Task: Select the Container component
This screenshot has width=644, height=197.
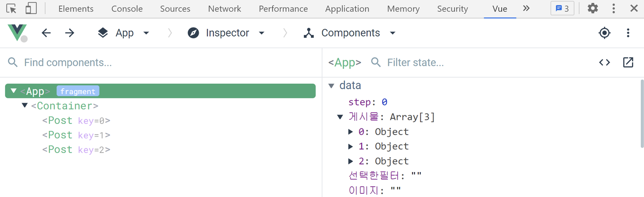Action: pos(65,106)
